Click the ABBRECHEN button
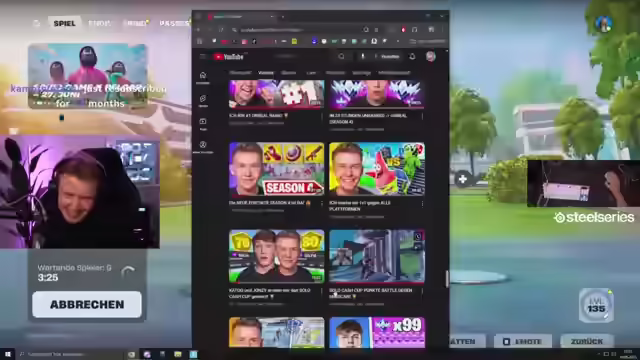This screenshot has height=360, width=640. point(87,304)
